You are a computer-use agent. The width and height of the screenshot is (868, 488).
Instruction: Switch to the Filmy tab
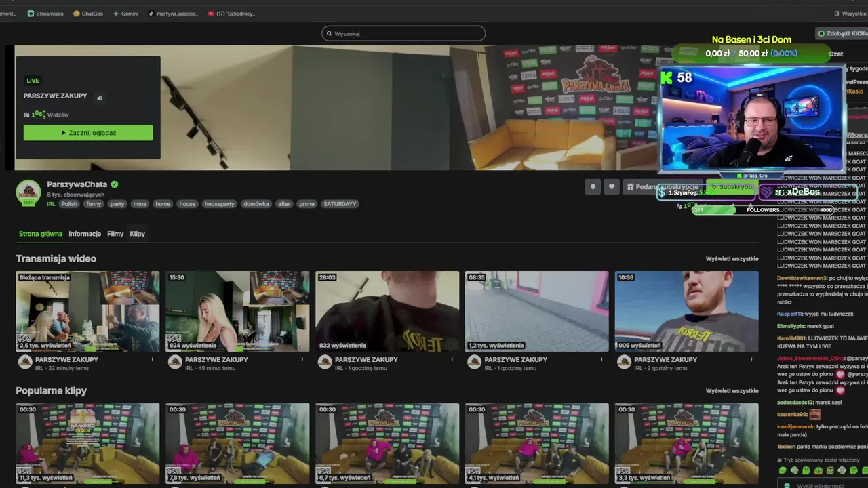click(x=115, y=234)
